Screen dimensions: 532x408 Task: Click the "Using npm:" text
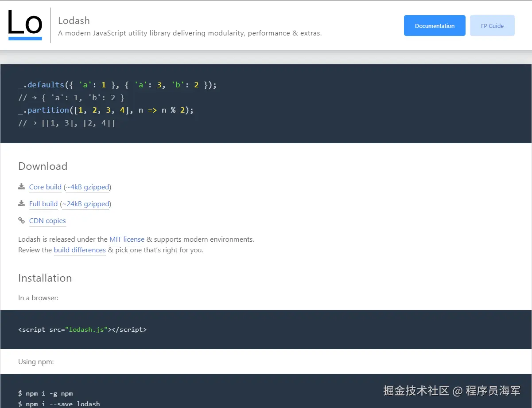tap(36, 362)
